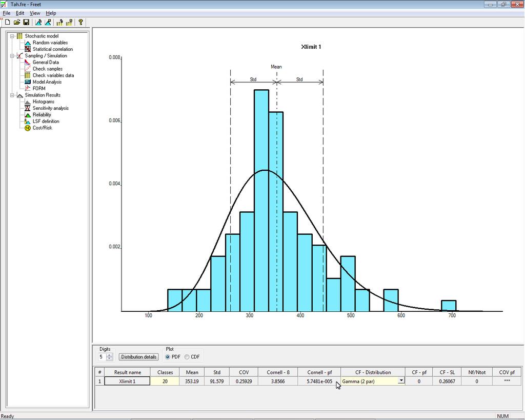
Task: Click the COV pf column header
Action: (507, 372)
